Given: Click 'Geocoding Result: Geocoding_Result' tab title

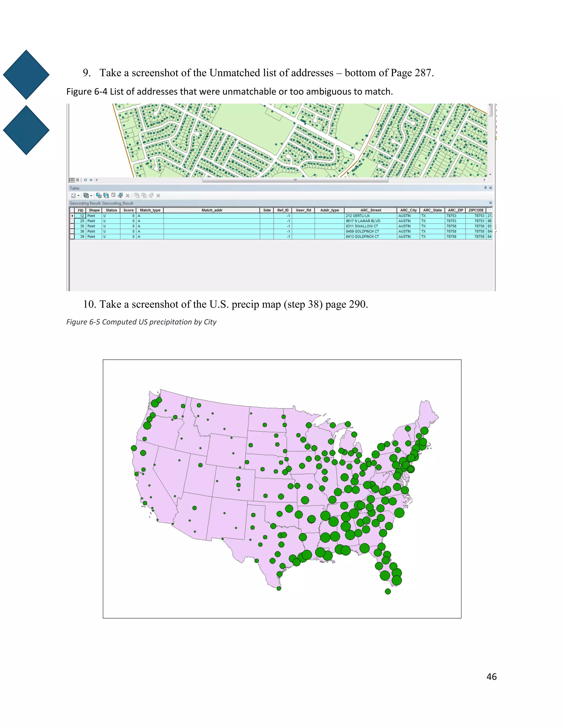Looking at the screenshot, I should click(101, 203).
